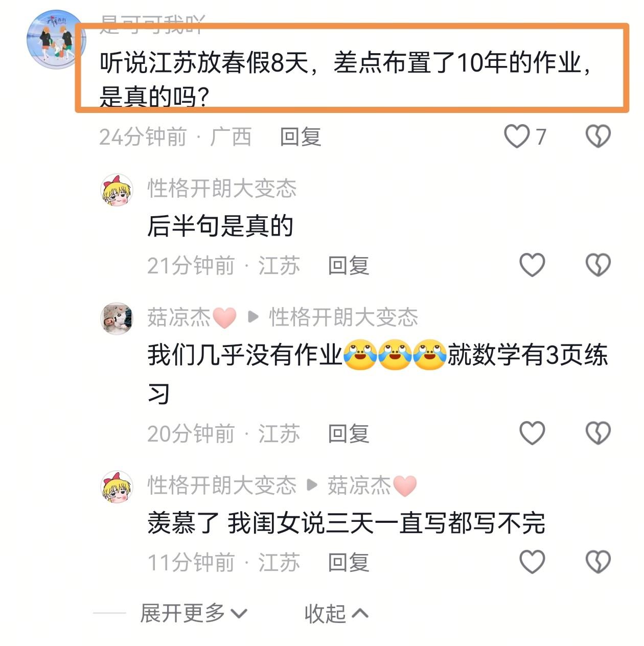
Task: Expand more replies with 展开更多
Action: click(193, 613)
